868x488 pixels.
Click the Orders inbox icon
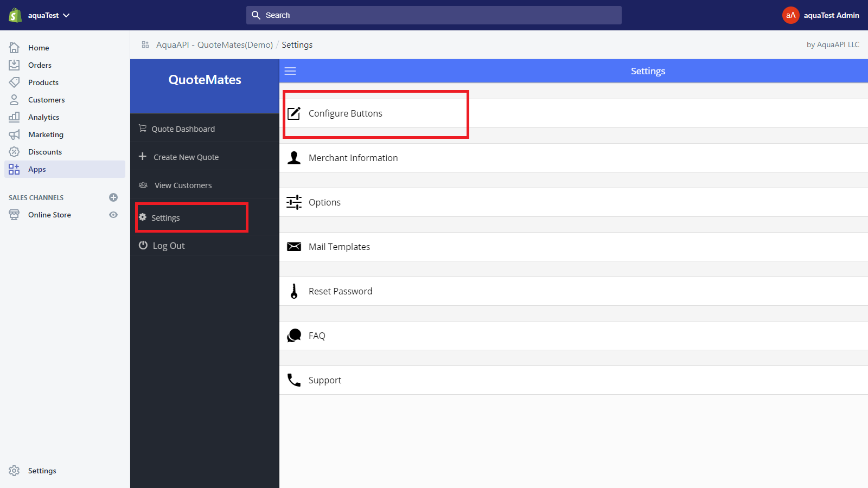point(14,65)
